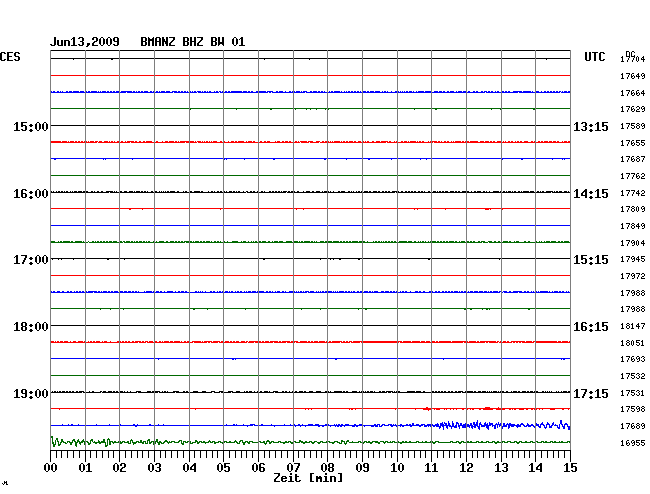This screenshot has height=494, width=650.
Task: Select the DC offset value 17762
Action: tap(633, 177)
